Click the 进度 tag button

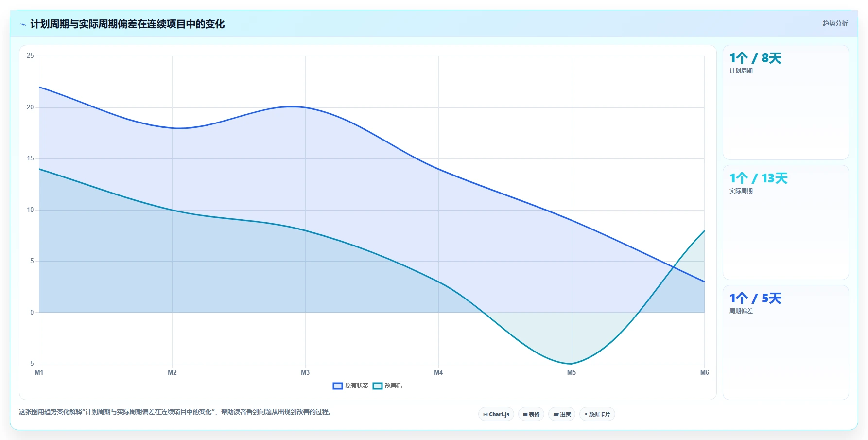(562, 414)
